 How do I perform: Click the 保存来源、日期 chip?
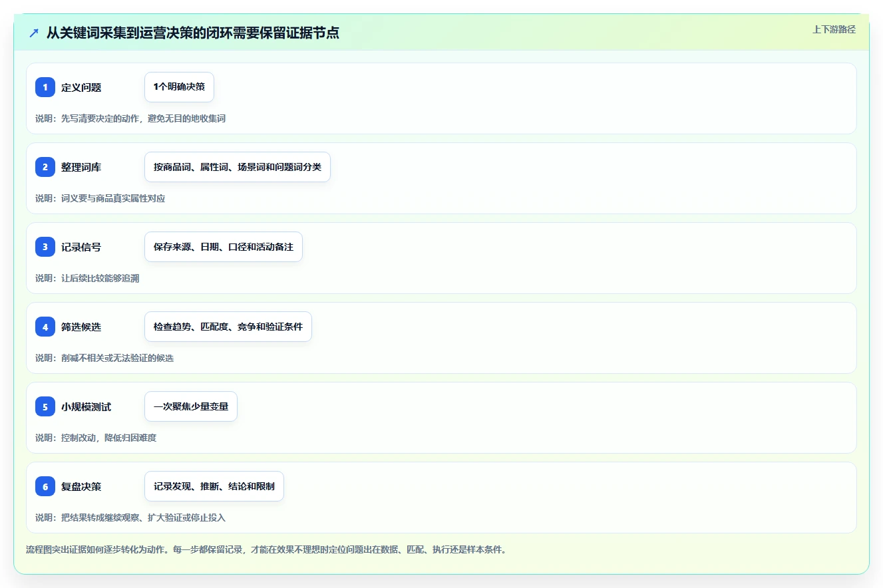pyautogui.click(x=224, y=247)
